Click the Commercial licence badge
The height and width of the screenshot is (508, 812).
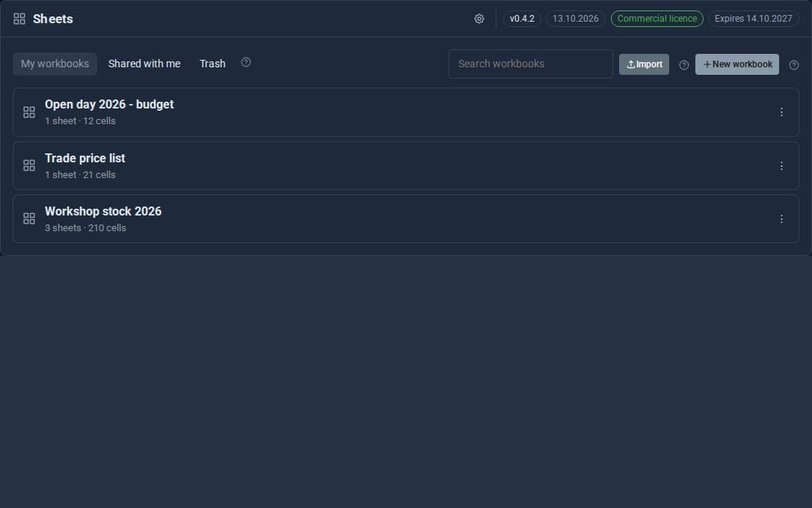pos(657,19)
